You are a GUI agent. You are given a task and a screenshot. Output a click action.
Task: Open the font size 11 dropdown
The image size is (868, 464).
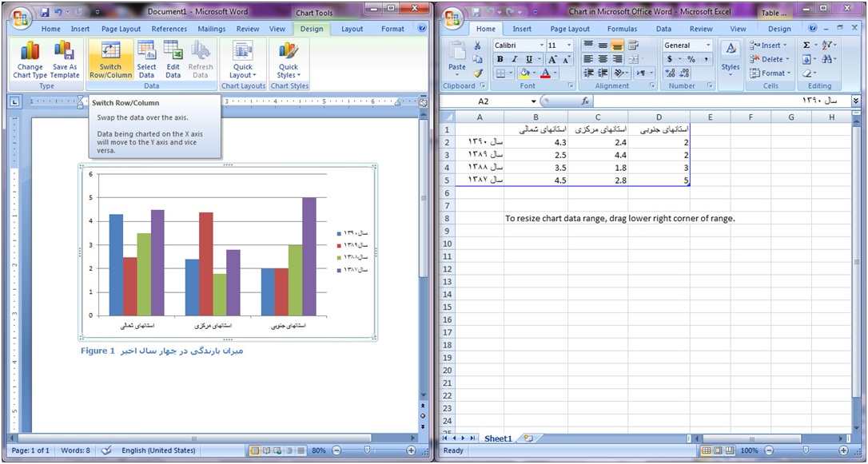tap(569, 46)
